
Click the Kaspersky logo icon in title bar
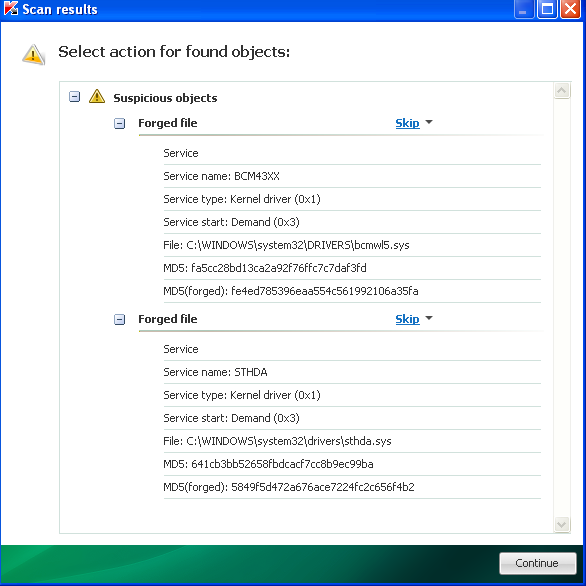pyautogui.click(x=10, y=8)
